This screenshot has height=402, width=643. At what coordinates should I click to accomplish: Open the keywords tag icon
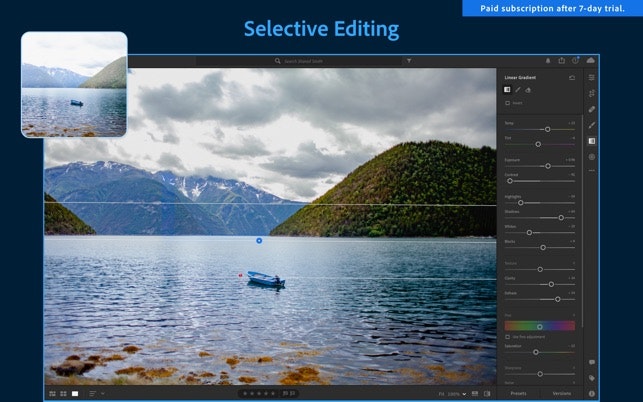(592, 378)
